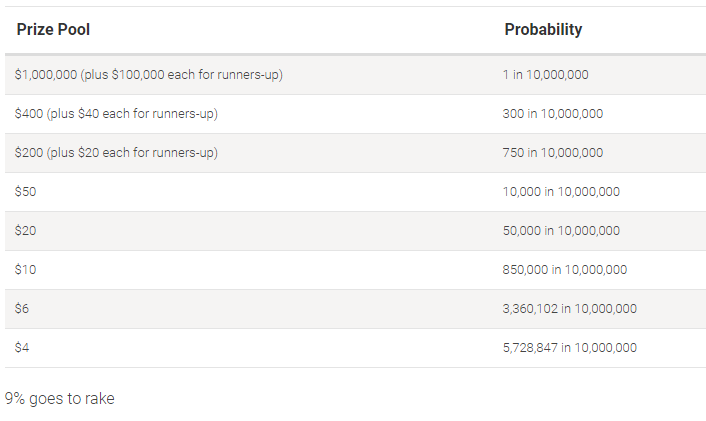Click the 850,000 in 10,000,000 probability
706x421 pixels.
tap(565, 270)
